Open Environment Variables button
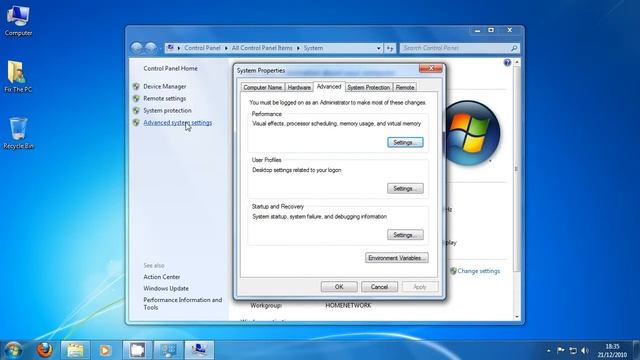The height and width of the screenshot is (360, 640). point(397,258)
